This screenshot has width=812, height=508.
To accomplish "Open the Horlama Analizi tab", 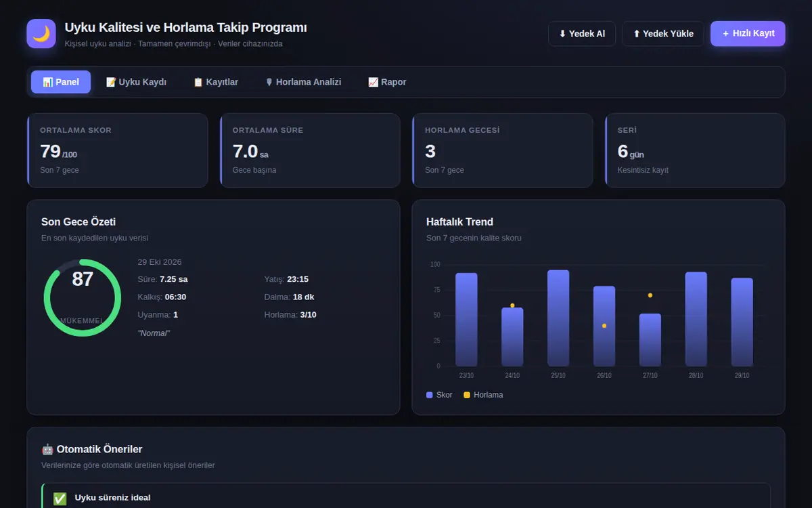I will 303,82.
